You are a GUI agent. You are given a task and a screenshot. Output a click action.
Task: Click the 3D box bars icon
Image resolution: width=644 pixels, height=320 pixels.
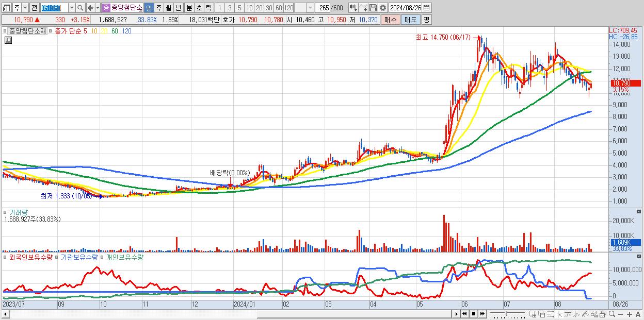click(594, 314)
